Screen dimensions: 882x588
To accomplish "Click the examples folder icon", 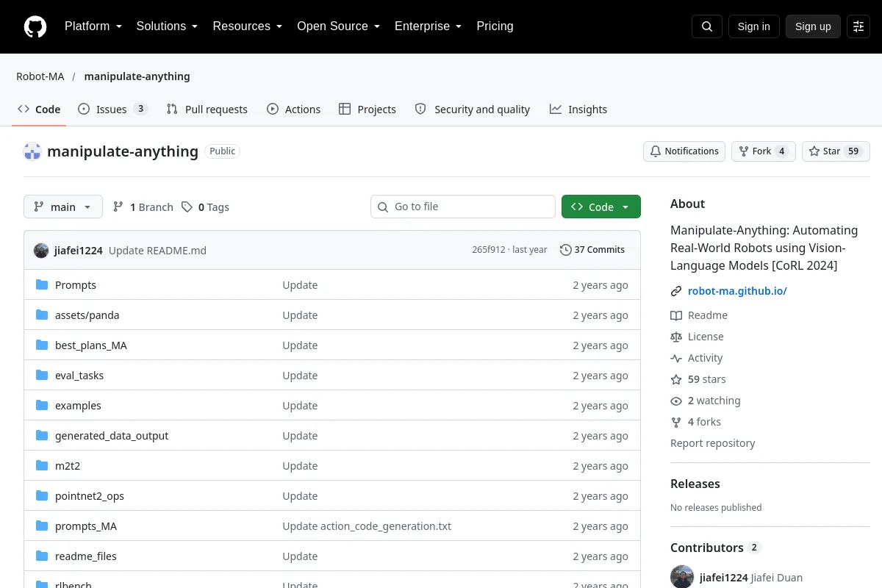I will click(x=42, y=406).
